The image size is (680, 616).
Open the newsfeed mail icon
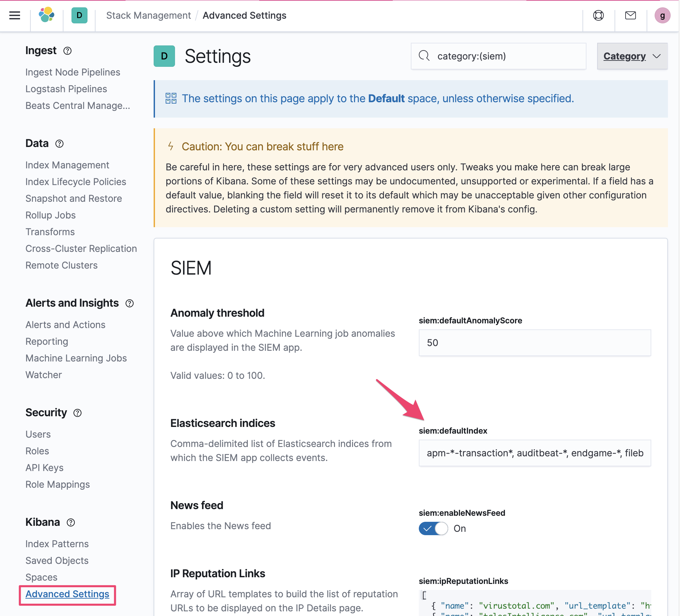[630, 15]
